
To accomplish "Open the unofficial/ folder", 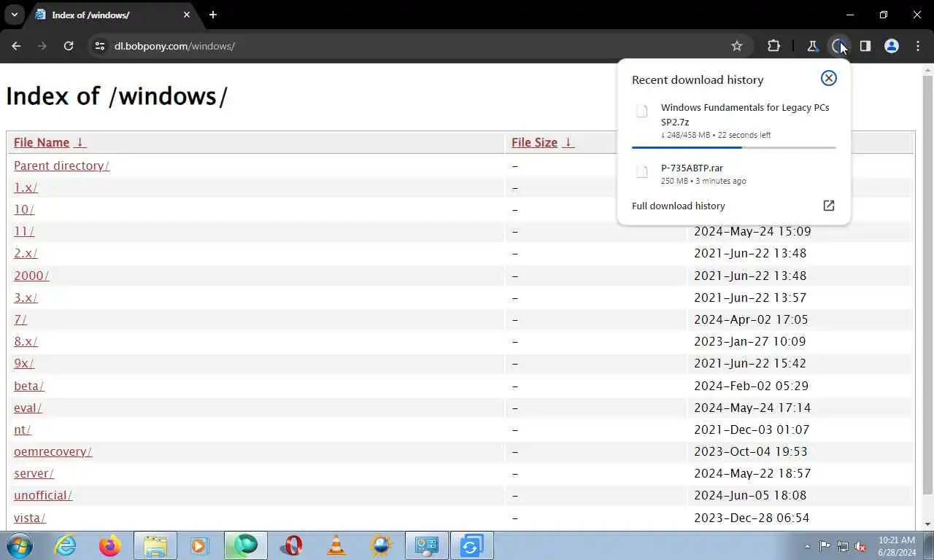I will pyautogui.click(x=43, y=495).
